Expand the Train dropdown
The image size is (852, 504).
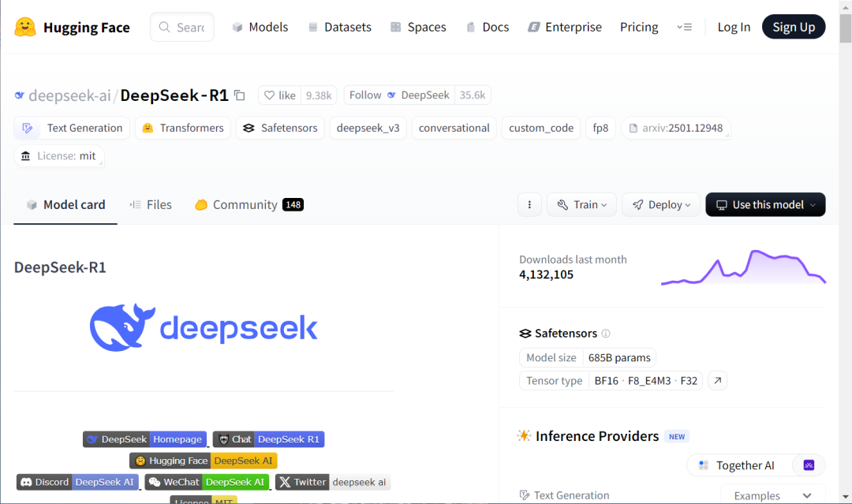(581, 205)
